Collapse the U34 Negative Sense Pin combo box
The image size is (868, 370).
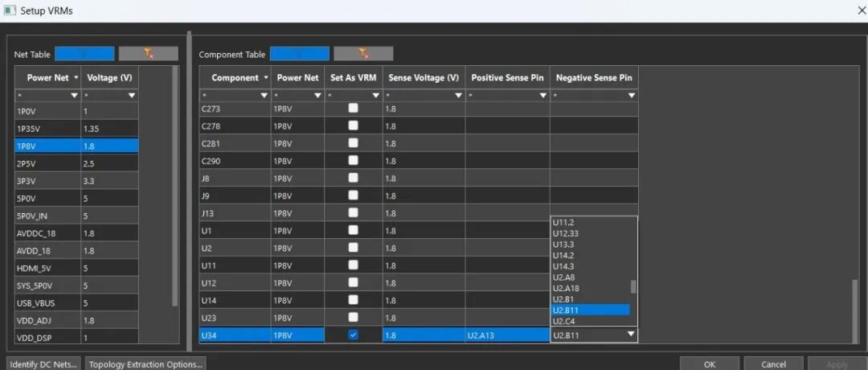[x=631, y=334]
